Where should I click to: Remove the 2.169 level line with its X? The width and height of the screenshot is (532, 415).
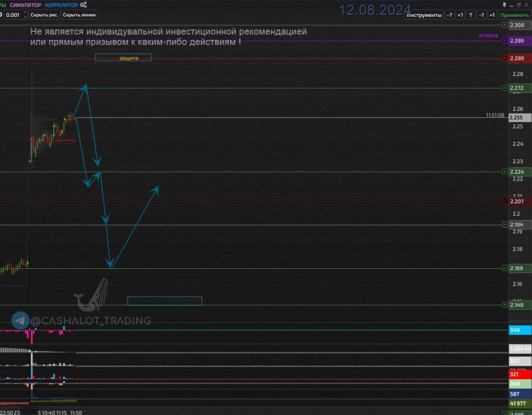pyautogui.click(x=505, y=268)
